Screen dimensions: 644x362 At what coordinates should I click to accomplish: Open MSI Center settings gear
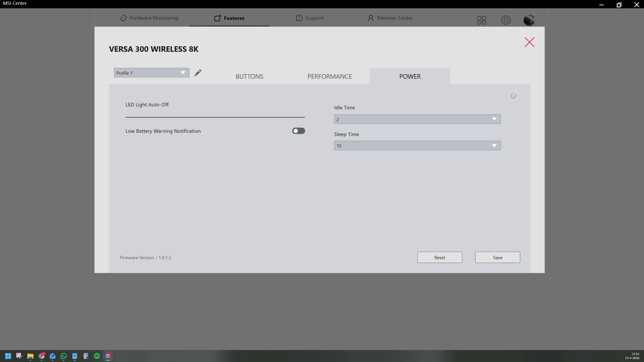[x=506, y=20]
